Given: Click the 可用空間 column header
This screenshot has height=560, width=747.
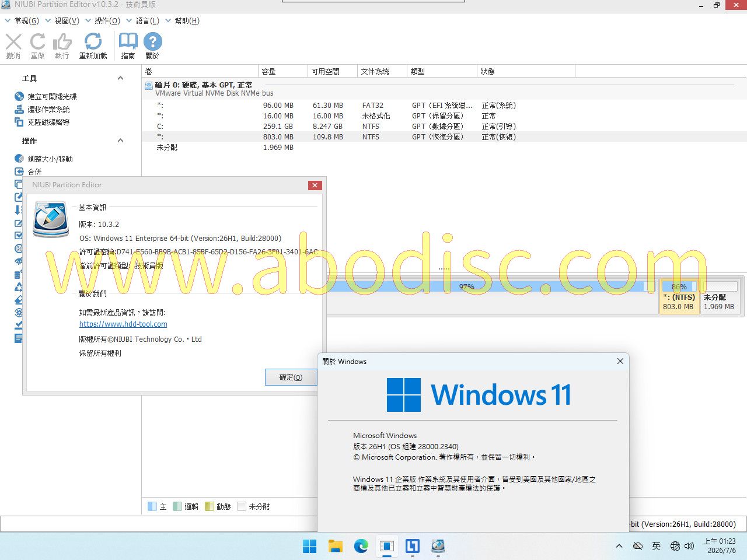Looking at the screenshot, I should click(x=333, y=71).
